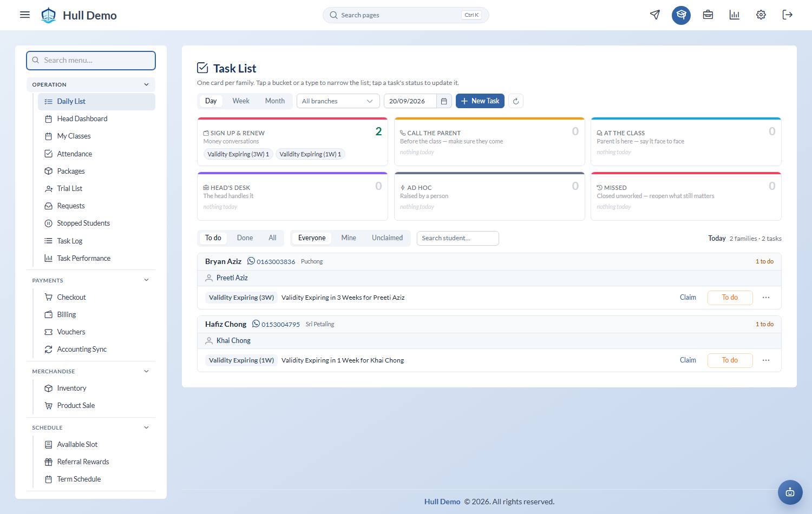
Task: Claim the Preeti Aziz validity task
Action: pyautogui.click(x=688, y=298)
